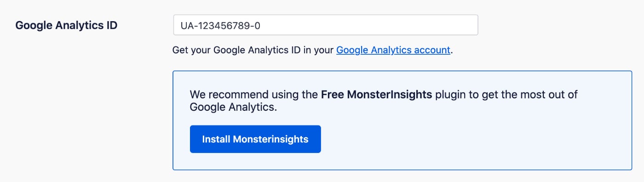Click "We recommend using the" text
The height and width of the screenshot is (182, 644).
254,95
